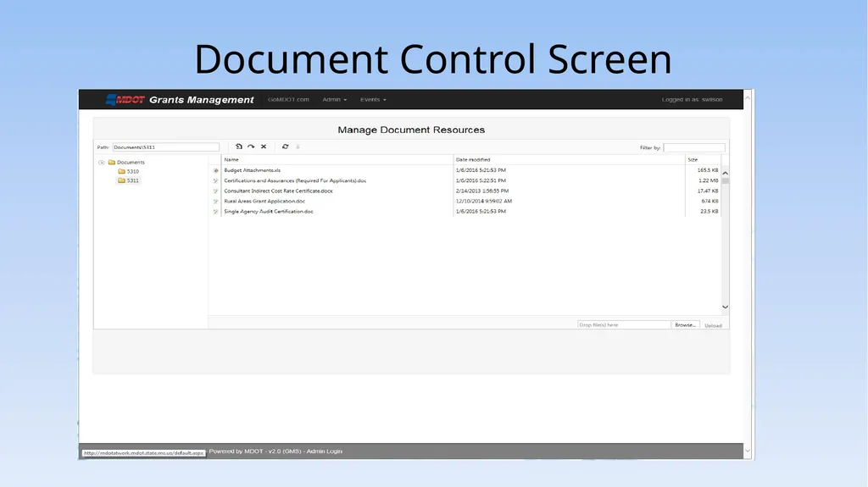The height and width of the screenshot is (487, 868).
Task: Click the Drop file(s) here field
Action: click(624, 325)
